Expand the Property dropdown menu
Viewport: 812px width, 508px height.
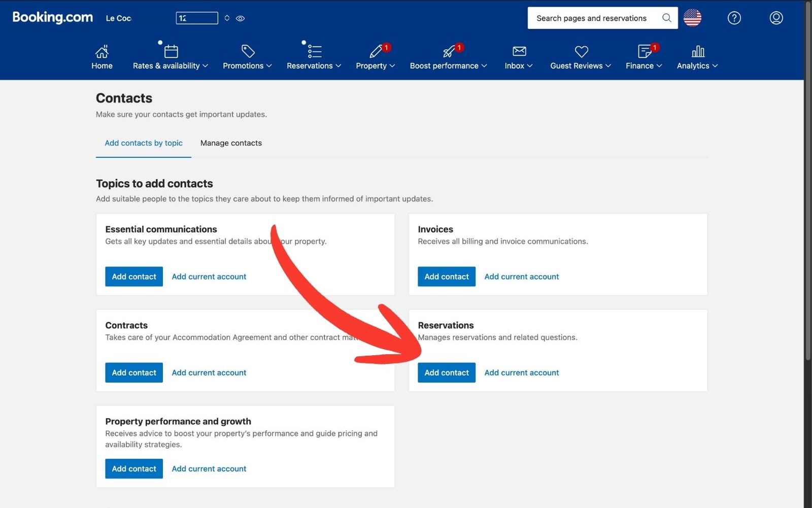tap(375, 65)
